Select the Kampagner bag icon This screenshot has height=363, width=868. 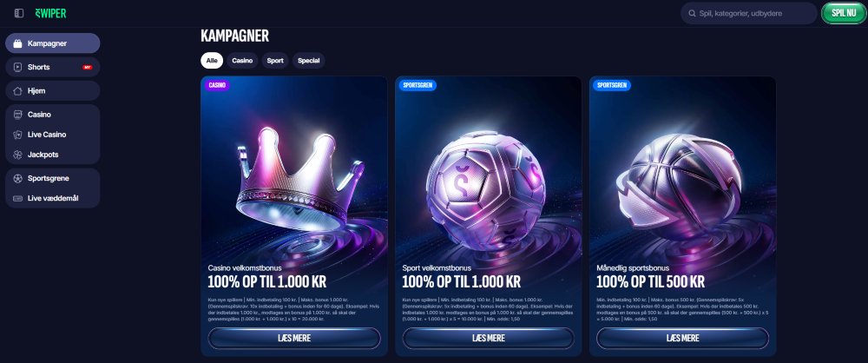pyautogui.click(x=17, y=43)
